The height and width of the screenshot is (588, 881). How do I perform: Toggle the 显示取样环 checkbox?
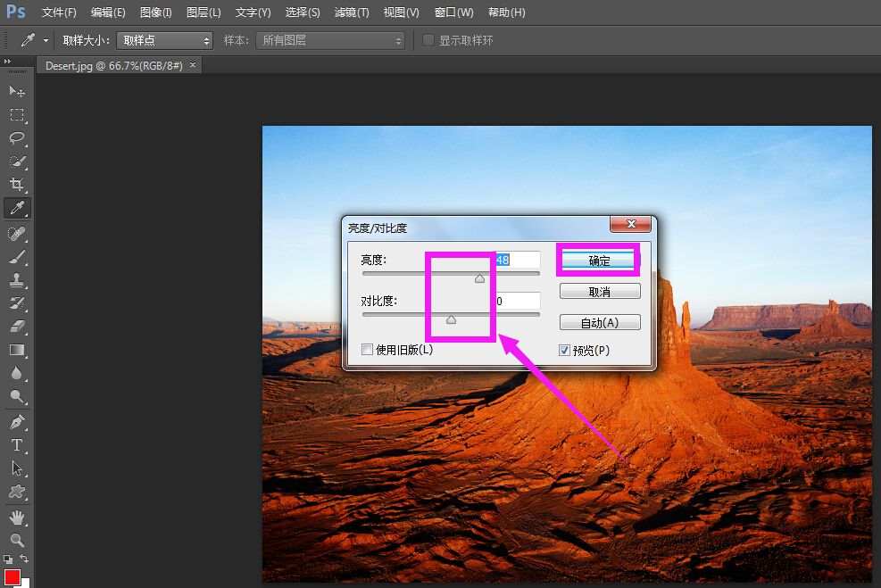click(428, 40)
